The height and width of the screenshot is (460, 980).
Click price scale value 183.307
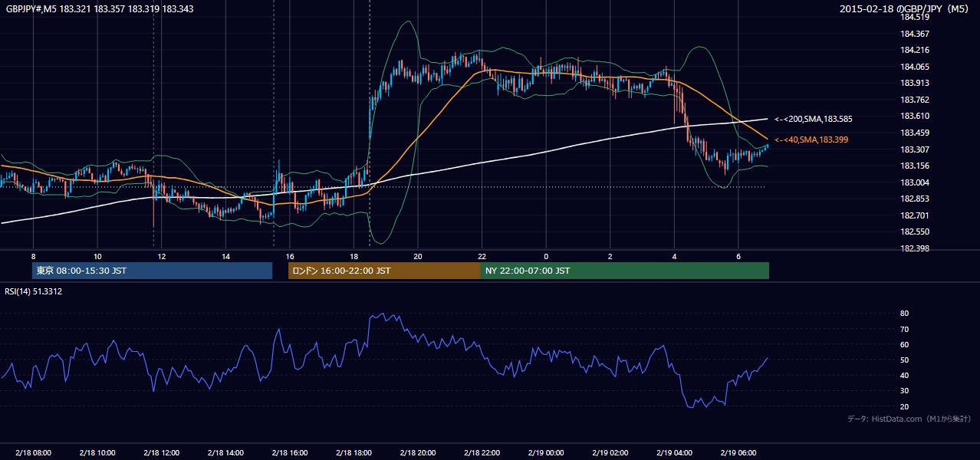[x=915, y=149]
